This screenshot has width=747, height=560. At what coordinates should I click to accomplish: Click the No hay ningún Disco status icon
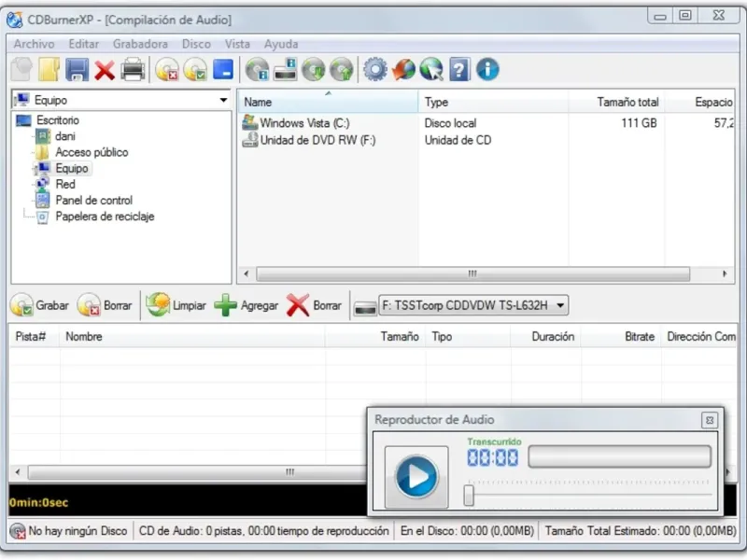click(18, 531)
